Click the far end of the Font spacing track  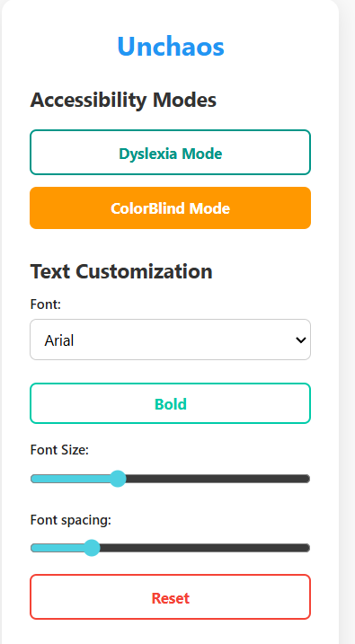[306, 548]
